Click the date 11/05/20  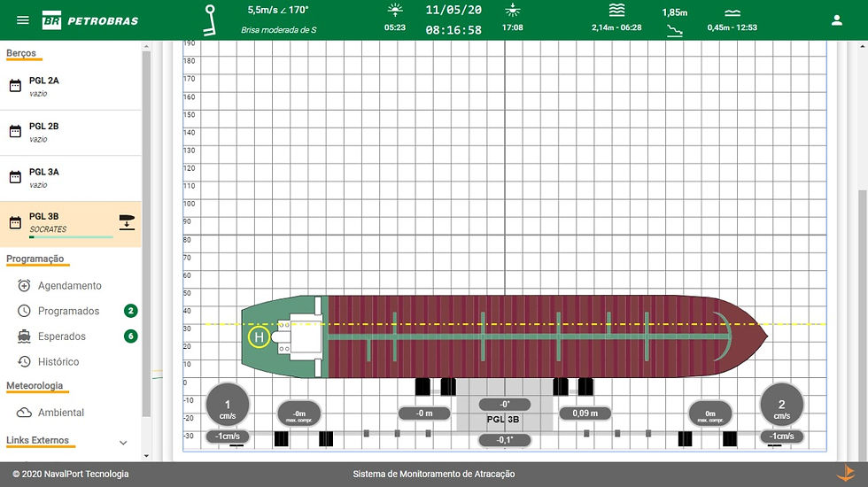(x=453, y=10)
